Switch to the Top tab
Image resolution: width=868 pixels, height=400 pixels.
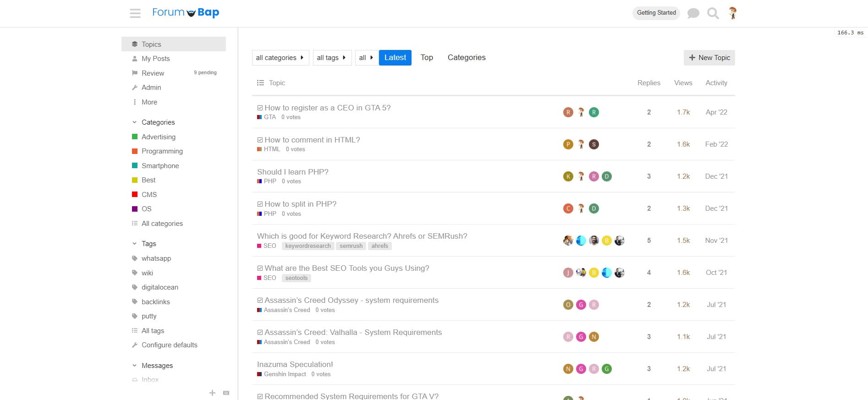point(427,58)
